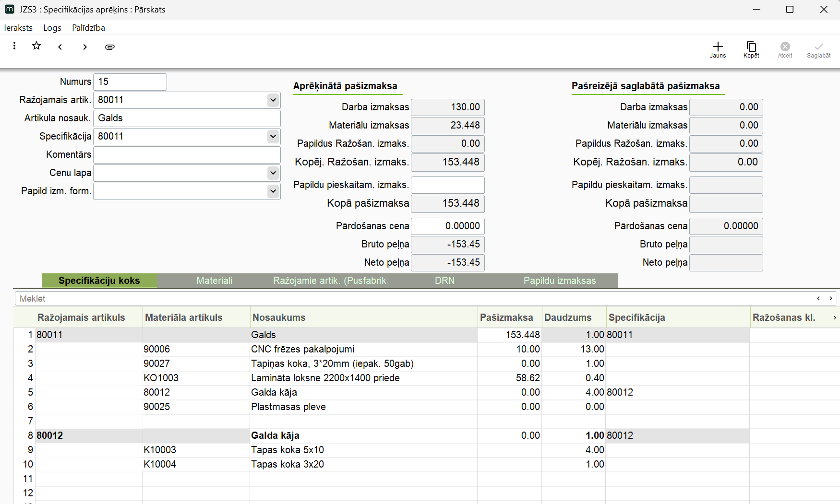Open the Specifikācija dropdown
Viewport: 840px width, 504px height.
coord(273,137)
